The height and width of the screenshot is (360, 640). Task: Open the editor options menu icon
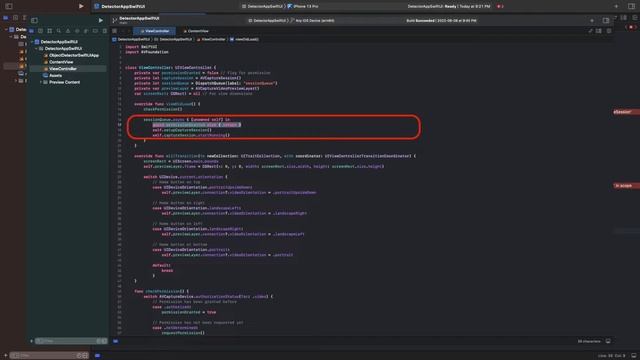pyautogui.click(x=599, y=31)
